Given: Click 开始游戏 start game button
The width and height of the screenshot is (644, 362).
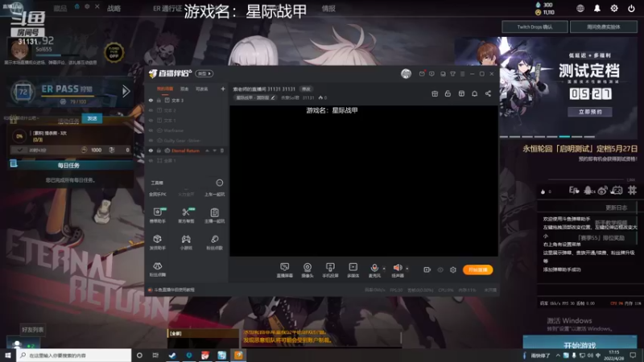Looking at the screenshot, I should 580,344.
